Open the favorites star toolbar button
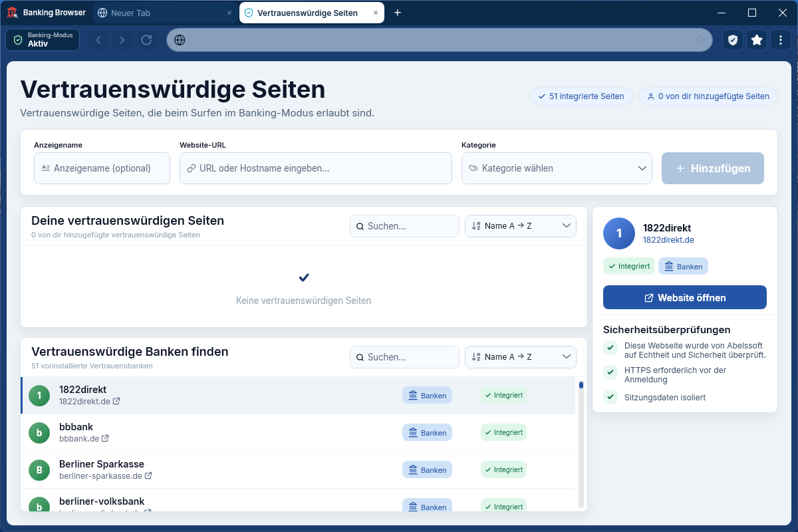The width and height of the screenshot is (798, 532). point(757,40)
